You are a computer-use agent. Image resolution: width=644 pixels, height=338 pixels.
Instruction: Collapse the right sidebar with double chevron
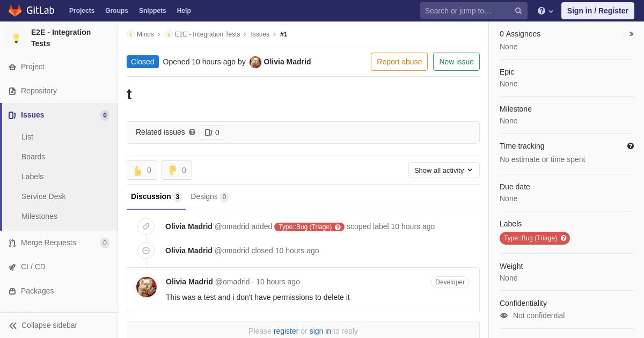click(631, 34)
